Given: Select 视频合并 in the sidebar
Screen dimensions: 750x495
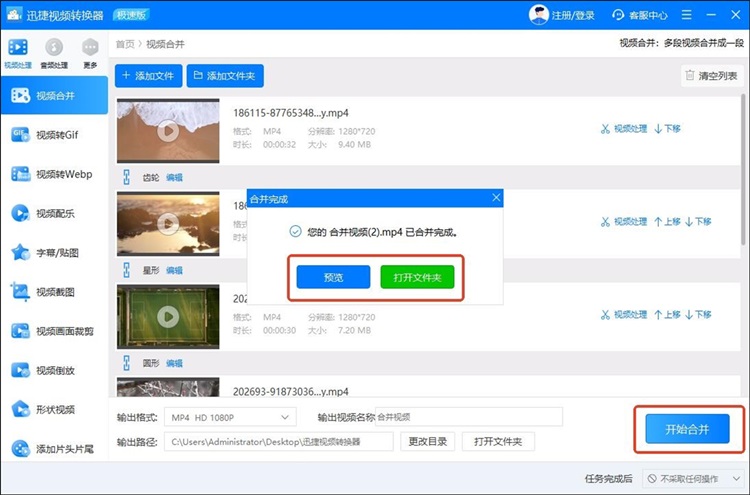Looking at the screenshot, I should [x=55, y=96].
